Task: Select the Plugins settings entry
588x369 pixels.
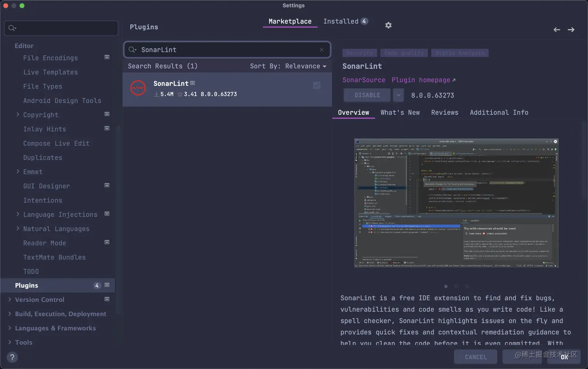Action: click(x=58, y=285)
